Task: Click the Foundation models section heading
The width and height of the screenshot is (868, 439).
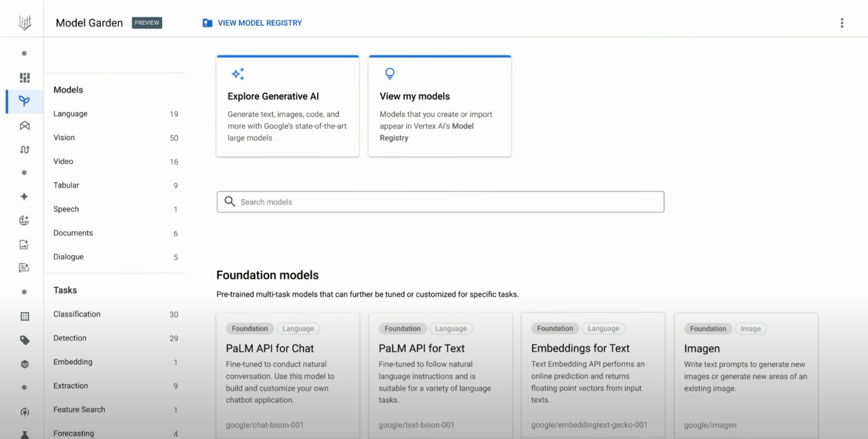Action: [268, 275]
